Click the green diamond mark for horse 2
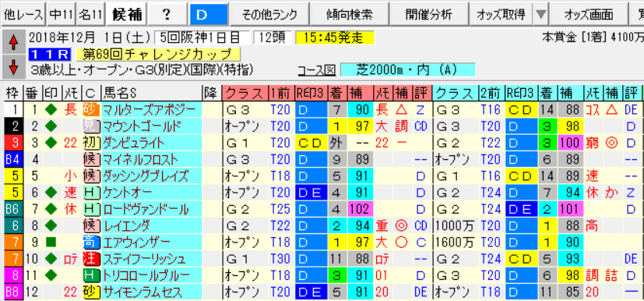644x301 pixels. tap(51, 126)
